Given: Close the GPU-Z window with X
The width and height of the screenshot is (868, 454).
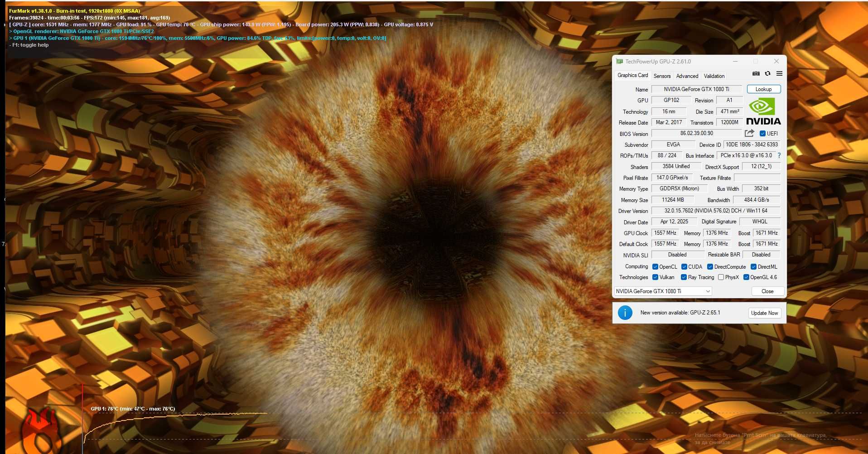Looking at the screenshot, I should tap(776, 61).
